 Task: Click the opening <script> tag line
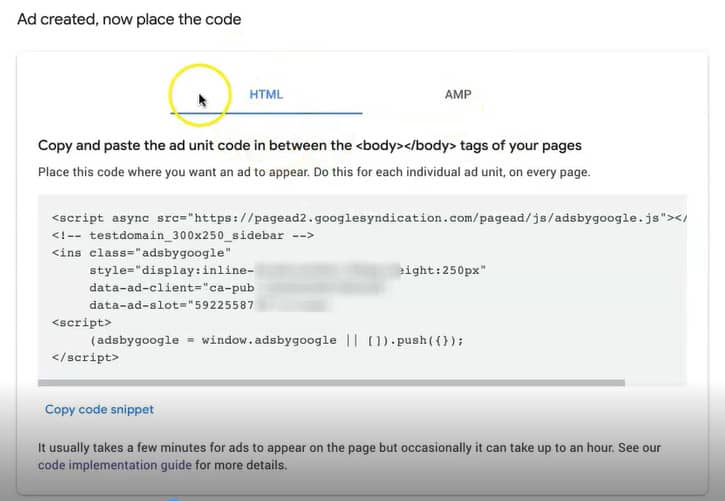pyautogui.click(x=81, y=323)
